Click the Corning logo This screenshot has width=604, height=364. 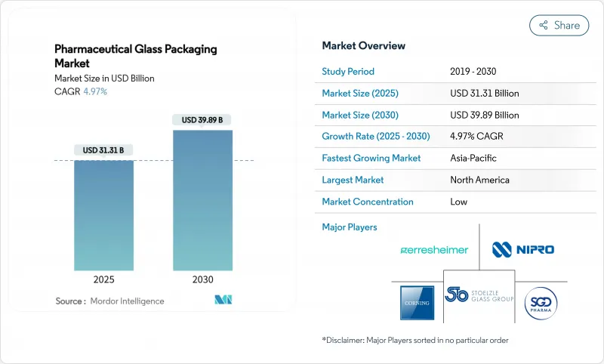[417, 301]
